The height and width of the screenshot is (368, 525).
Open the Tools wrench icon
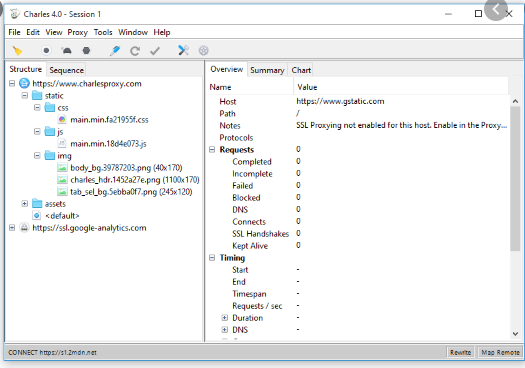point(183,51)
